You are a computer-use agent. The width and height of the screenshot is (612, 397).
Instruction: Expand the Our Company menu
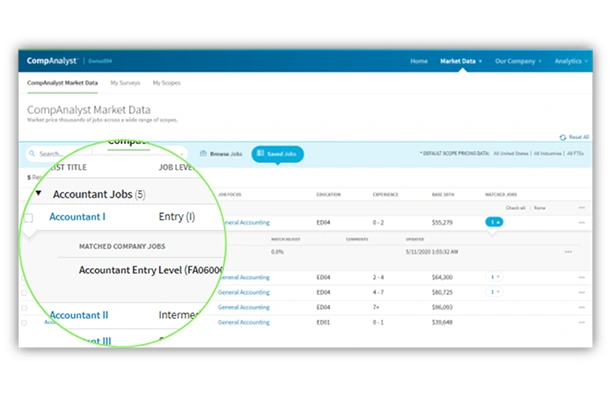518,61
